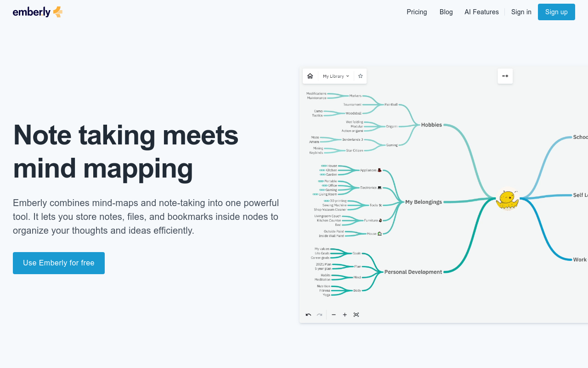Click the Sign up button

pyautogui.click(x=556, y=12)
